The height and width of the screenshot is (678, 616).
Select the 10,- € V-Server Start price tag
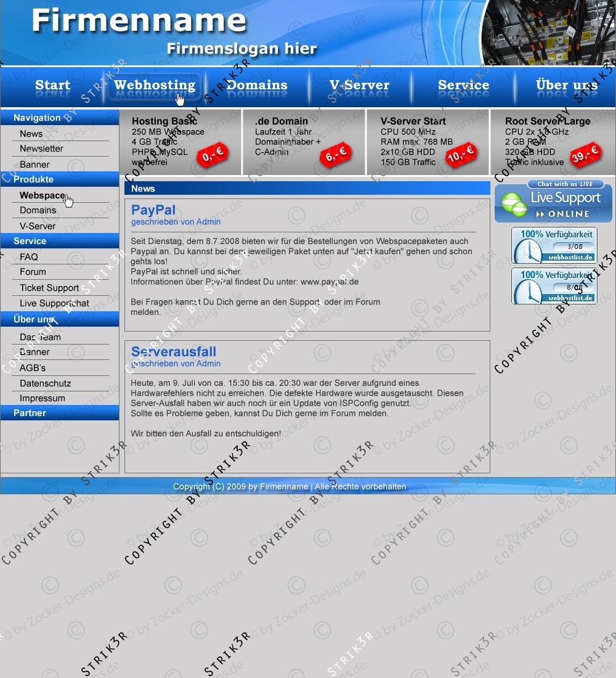click(461, 154)
